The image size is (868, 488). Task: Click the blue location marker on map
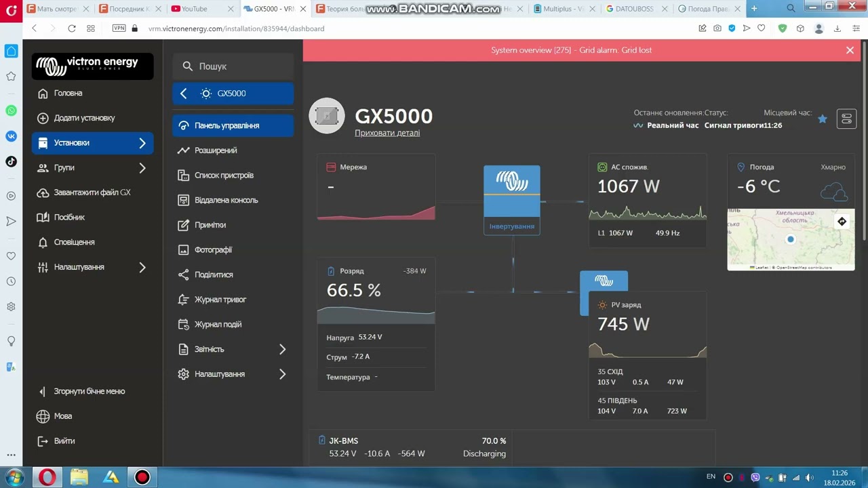click(790, 239)
